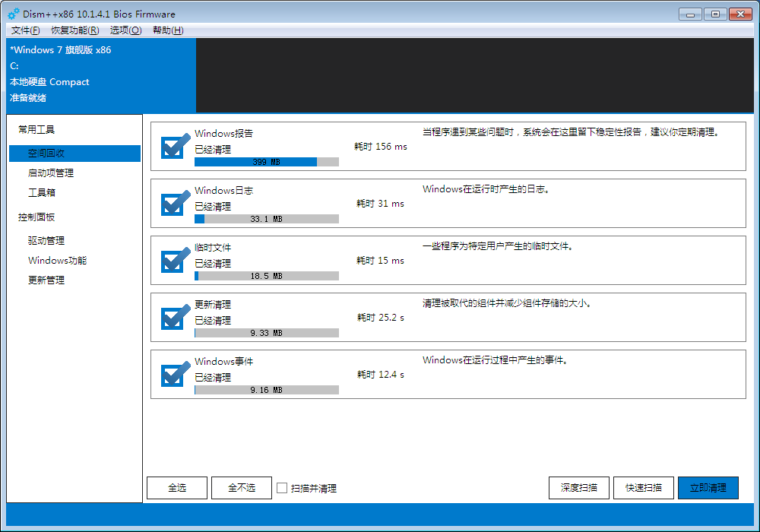
Task: Click the 399 MB progress bar
Action: 267,162
